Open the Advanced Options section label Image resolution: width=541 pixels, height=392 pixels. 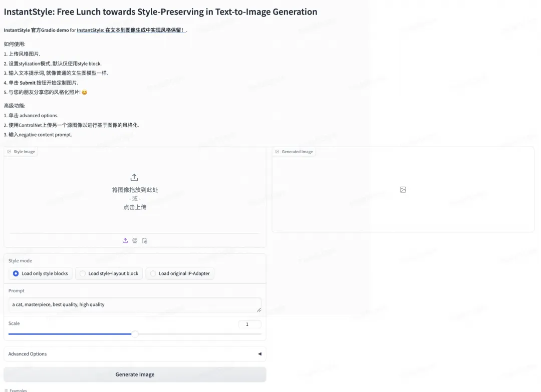(28, 354)
